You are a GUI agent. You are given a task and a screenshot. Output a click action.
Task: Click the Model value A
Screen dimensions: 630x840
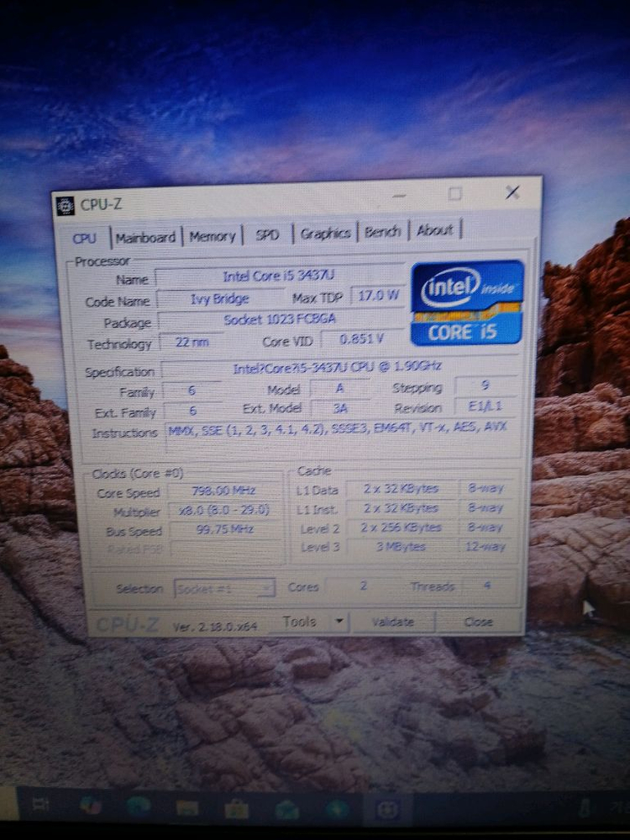(x=340, y=388)
